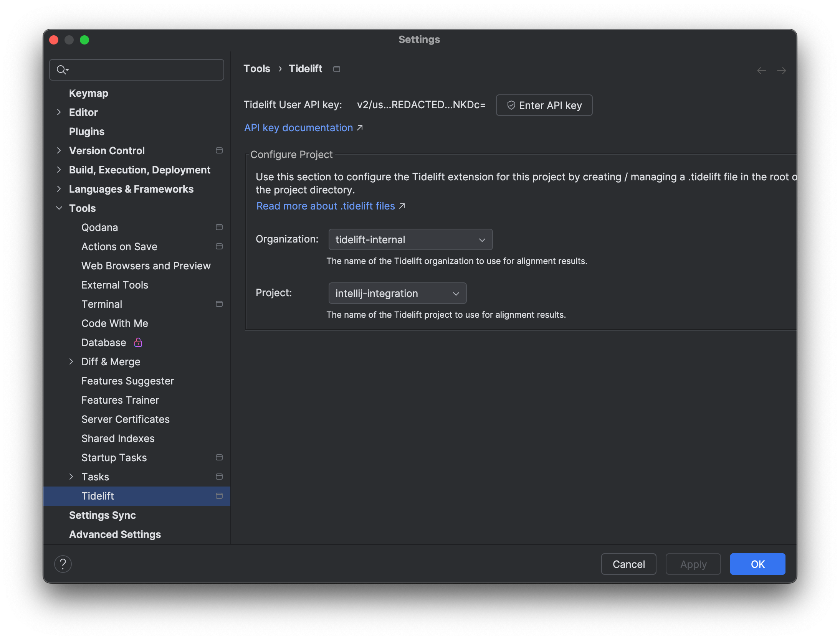The height and width of the screenshot is (640, 840).
Task: Close the Settings window with red button
Action: click(54, 40)
